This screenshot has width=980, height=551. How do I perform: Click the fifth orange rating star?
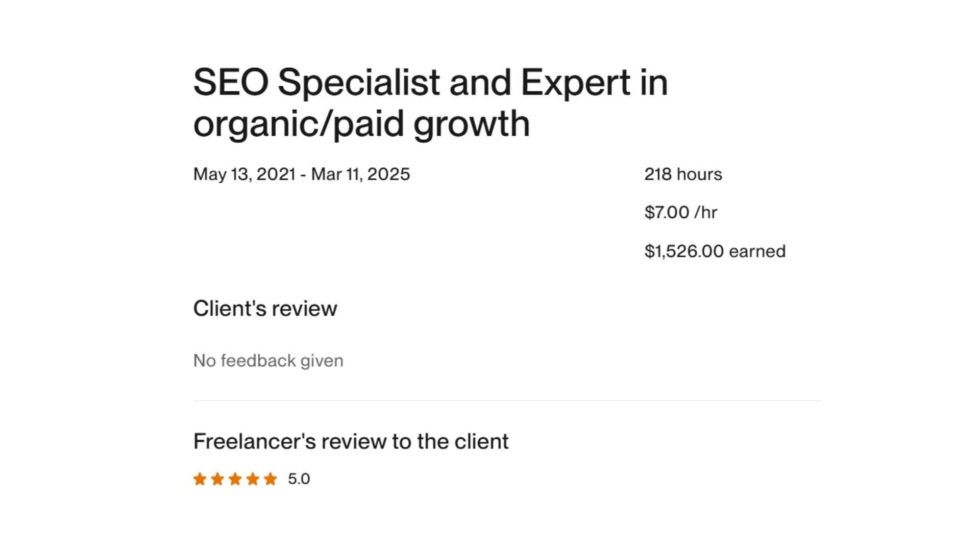271,479
